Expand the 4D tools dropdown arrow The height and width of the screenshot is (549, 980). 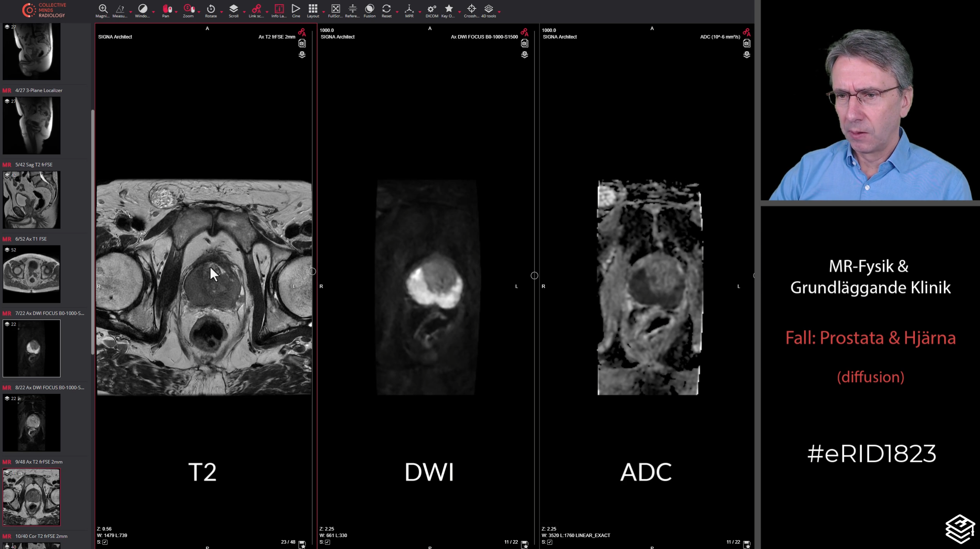coord(499,12)
